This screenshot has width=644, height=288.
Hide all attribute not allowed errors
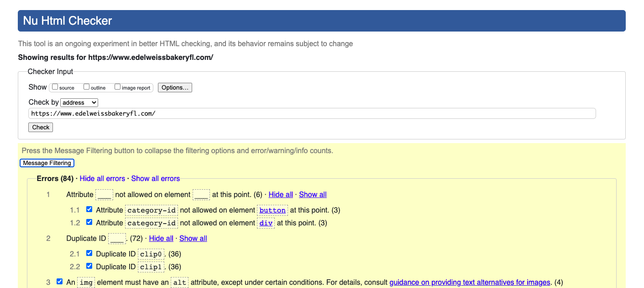[281, 195]
